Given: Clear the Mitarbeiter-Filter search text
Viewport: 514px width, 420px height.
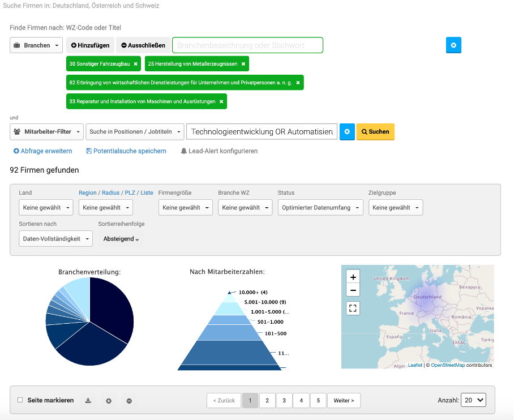Looking at the screenshot, I should 347,131.
